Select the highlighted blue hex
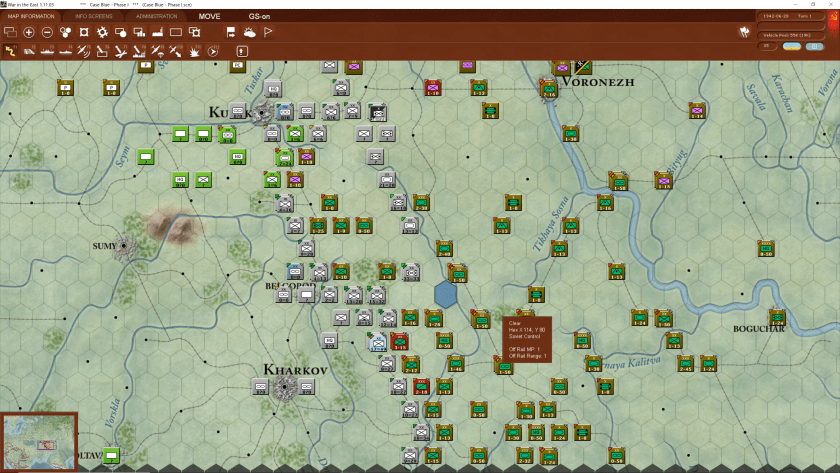This screenshot has width=840, height=473. [x=446, y=294]
